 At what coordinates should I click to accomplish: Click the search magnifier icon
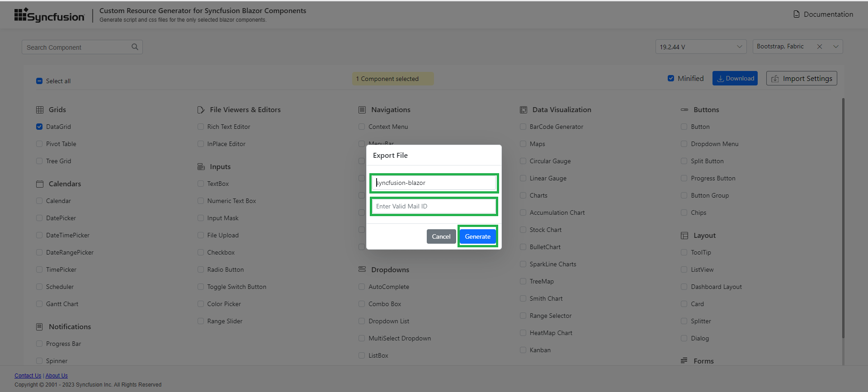point(135,47)
